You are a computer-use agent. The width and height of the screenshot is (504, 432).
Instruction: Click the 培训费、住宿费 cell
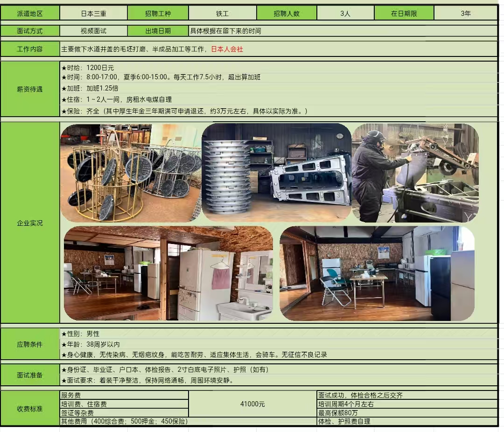(x=124, y=404)
